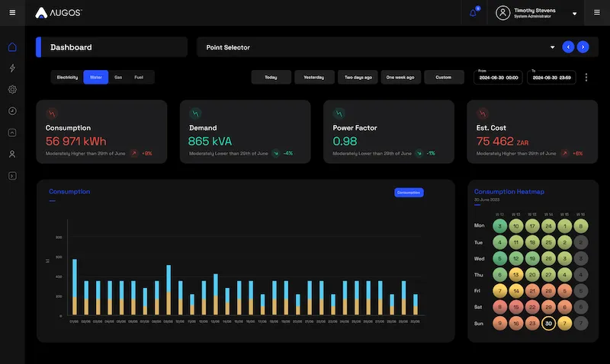The image size is (610, 364).
Task: Click the Power Factor card trend icon
Action: pyautogui.click(x=339, y=113)
